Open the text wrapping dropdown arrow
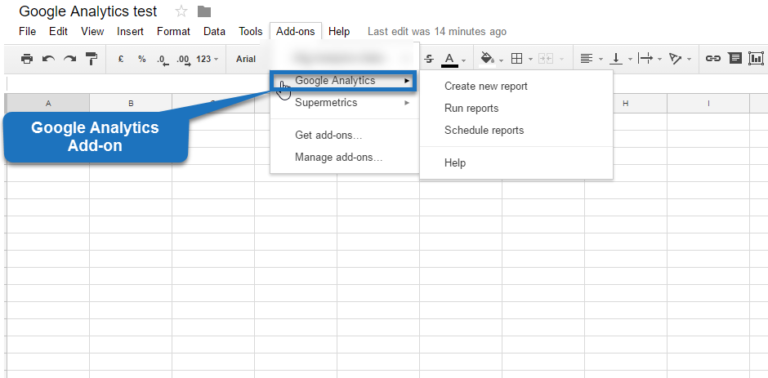 660,60
